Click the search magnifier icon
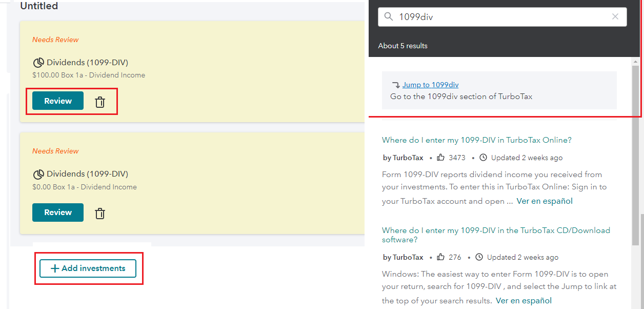The width and height of the screenshot is (644, 309). point(389,16)
